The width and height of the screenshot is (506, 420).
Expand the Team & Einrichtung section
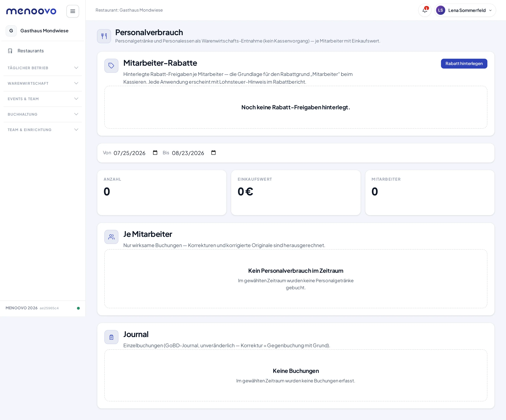(43, 130)
